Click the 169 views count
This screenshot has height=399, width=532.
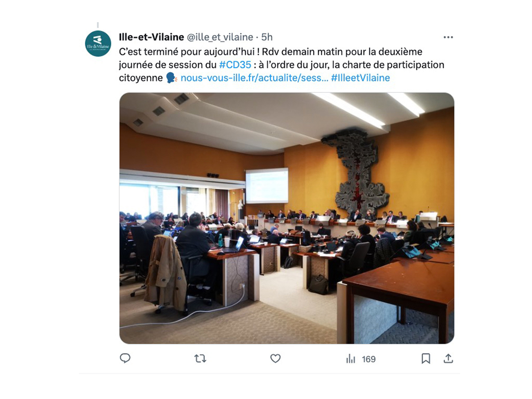(x=369, y=359)
